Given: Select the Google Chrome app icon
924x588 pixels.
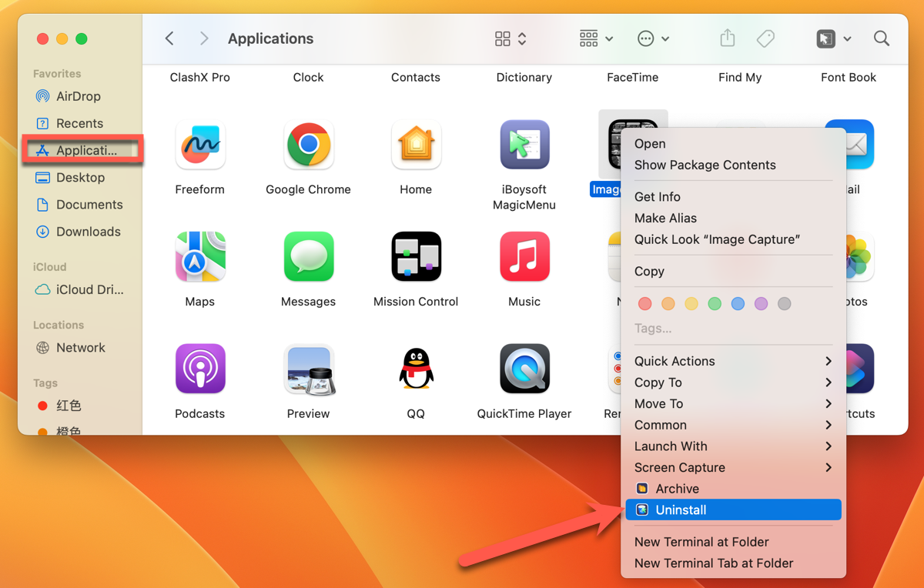Looking at the screenshot, I should 309,145.
